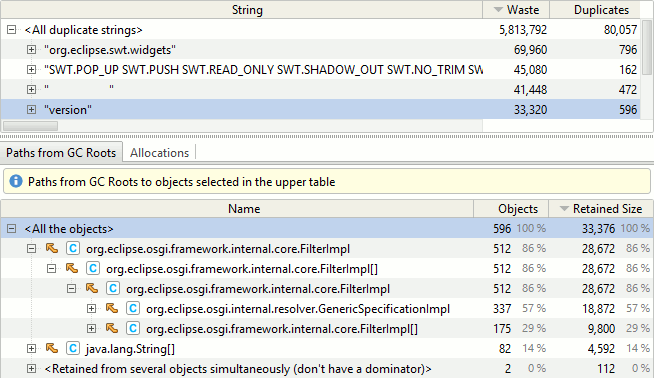Expand the "version" string row
Image resolution: width=654 pixels, height=378 pixels.
point(31,109)
